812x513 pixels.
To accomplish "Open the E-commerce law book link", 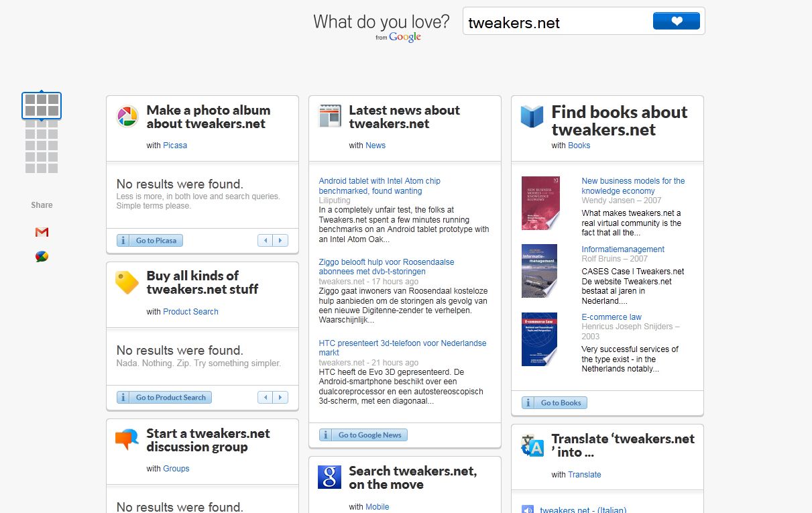I will coord(612,317).
